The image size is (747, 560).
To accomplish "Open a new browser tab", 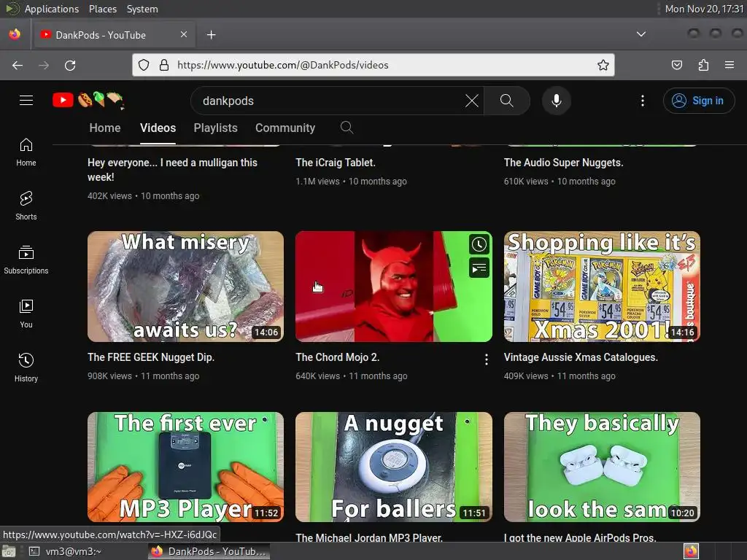I will click(x=211, y=35).
